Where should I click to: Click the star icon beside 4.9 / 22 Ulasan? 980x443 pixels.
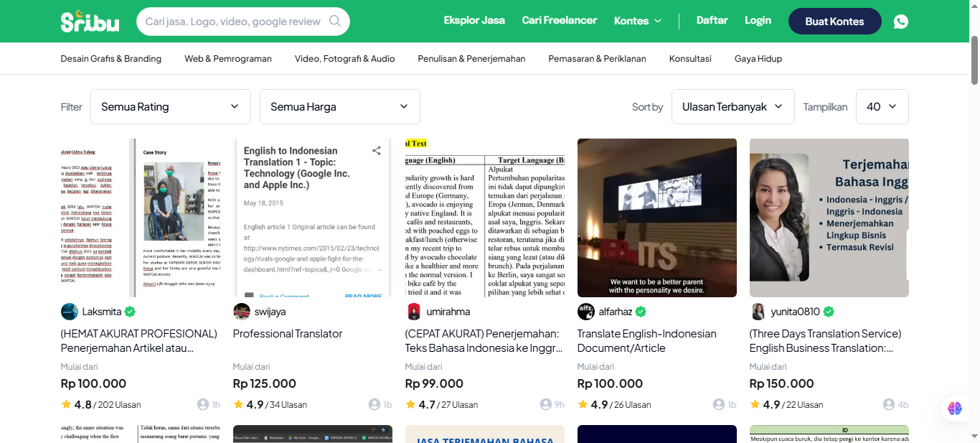pyautogui.click(x=755, y=404)
